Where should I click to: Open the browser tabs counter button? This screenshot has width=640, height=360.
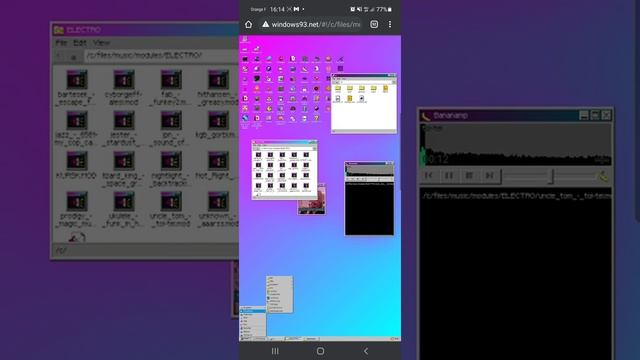point(374,24)
